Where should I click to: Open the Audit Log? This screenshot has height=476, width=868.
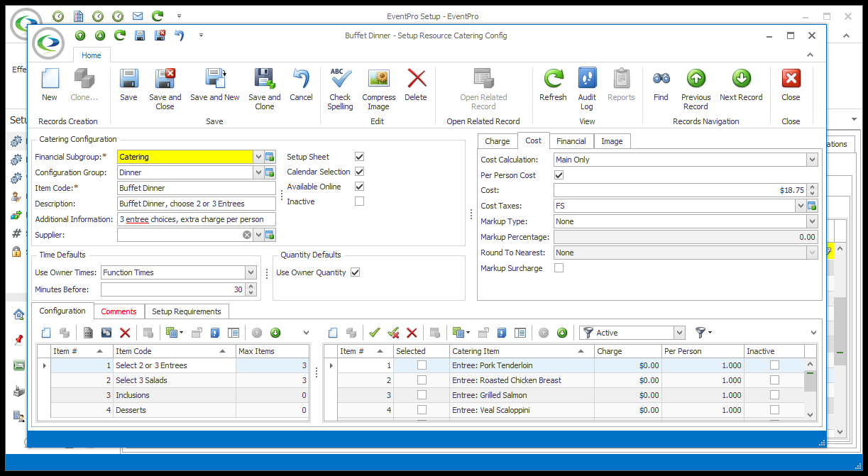tap(587, 89)
